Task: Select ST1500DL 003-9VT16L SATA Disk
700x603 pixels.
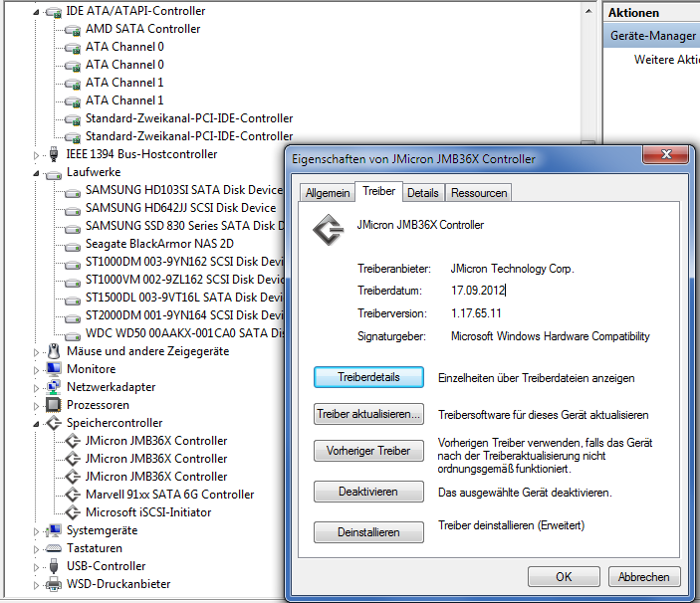Action: coord(184,298)
